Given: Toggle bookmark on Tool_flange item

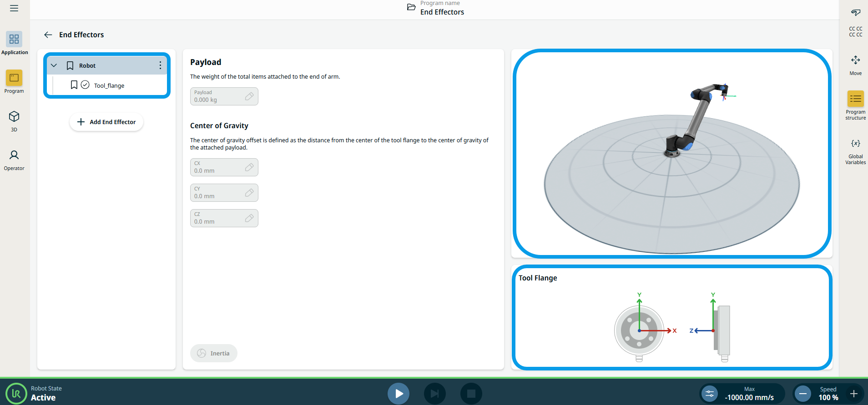Looking at the screenshot, I should click(x=74, y=85).
